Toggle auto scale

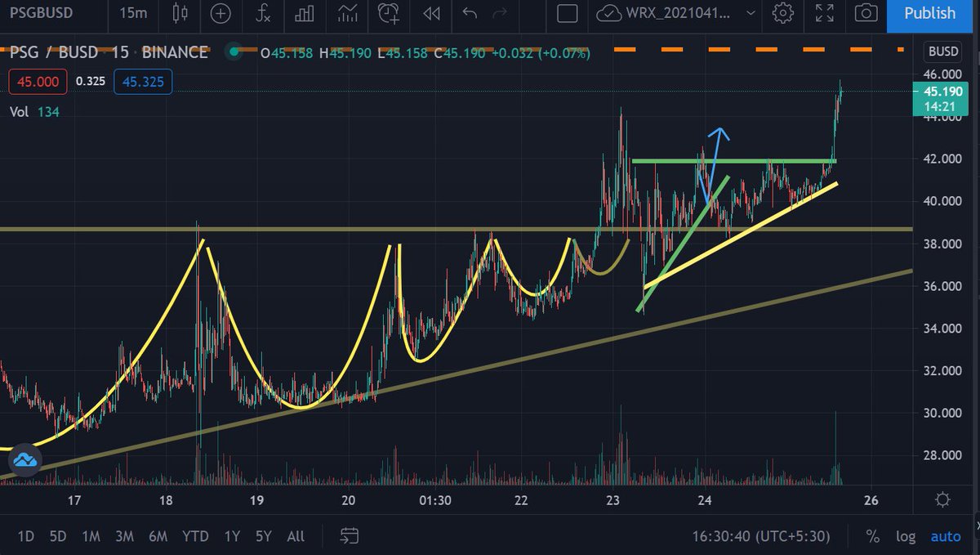coord(946,536)
